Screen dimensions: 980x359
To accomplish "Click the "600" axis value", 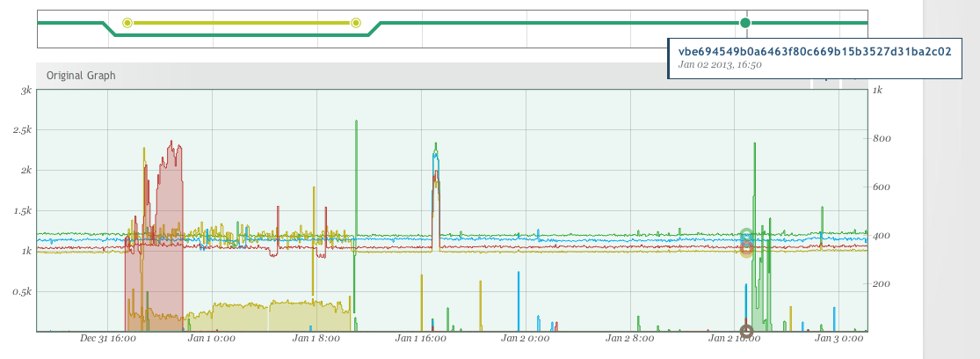I will click(x=882, y=187).
